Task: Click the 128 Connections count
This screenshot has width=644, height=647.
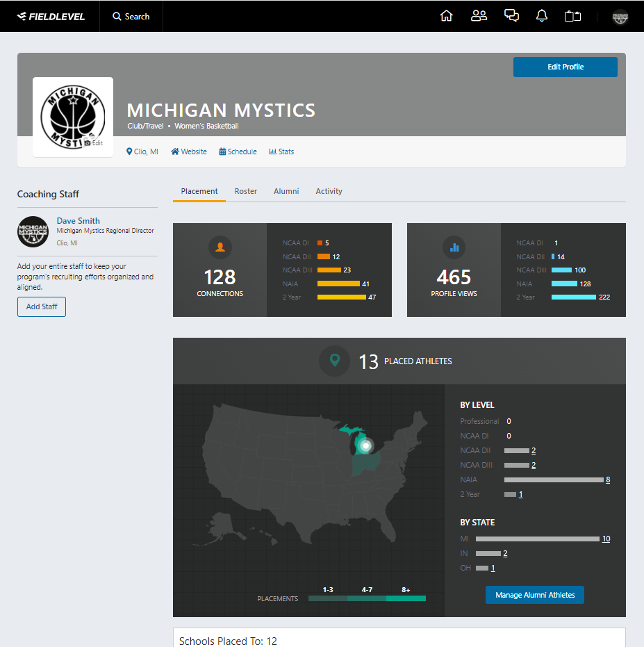Action: coord(220,277)
